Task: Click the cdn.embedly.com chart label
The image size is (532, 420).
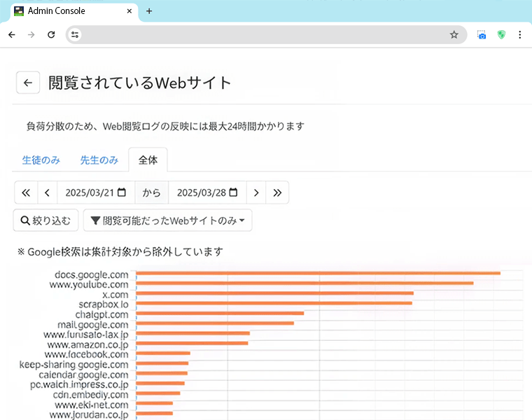Action: coord(90,395)
